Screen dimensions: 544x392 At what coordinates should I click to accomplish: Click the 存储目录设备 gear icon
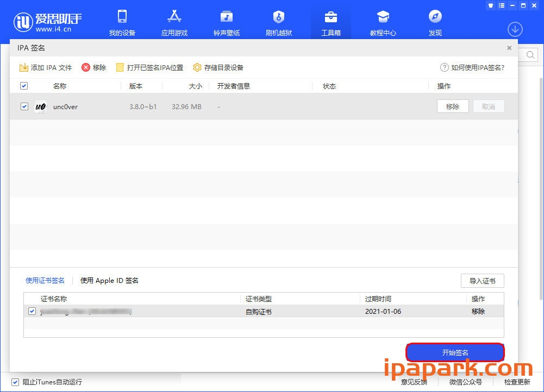[197, 67]
